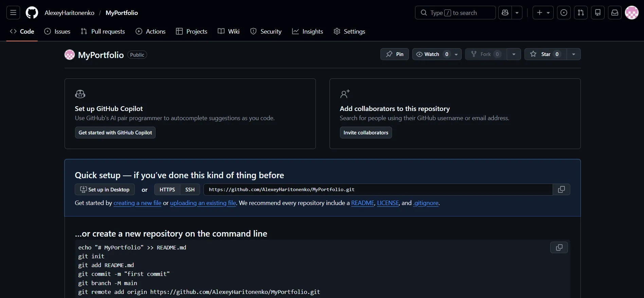Viewport: 644px width, 298px height.
Task: Click the repository clone URL field
Action: [x=378, y=189]
